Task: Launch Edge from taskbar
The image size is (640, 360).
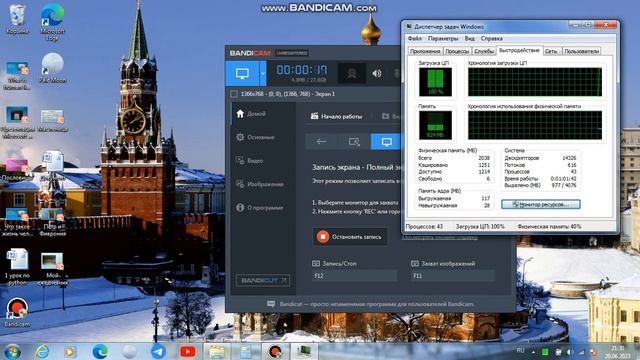Action: (100, 351)
